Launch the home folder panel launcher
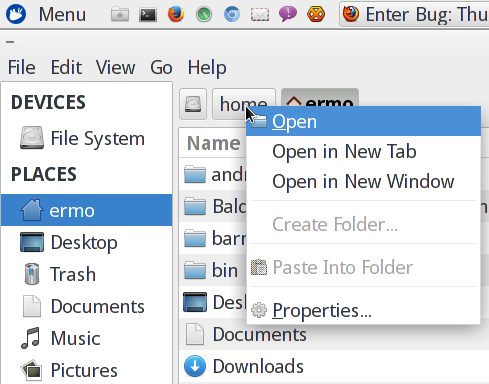 pyautogui.click(x=120, y=15)
